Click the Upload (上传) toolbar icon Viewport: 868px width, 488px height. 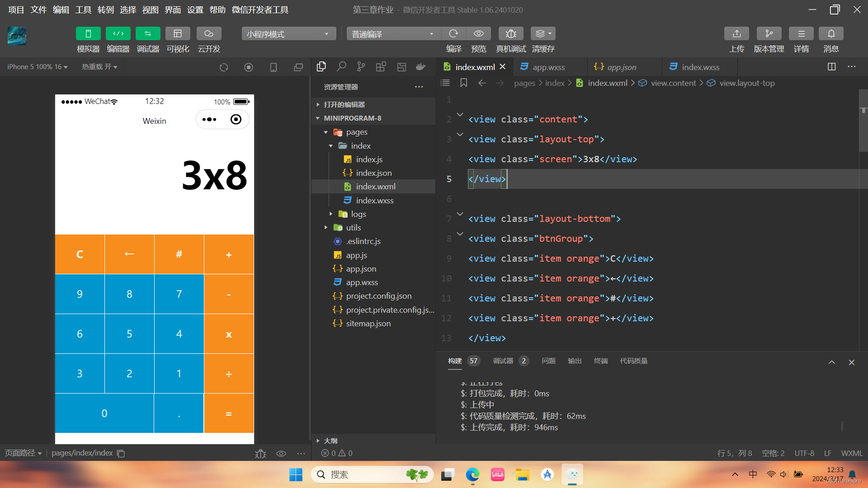point(736,34)
